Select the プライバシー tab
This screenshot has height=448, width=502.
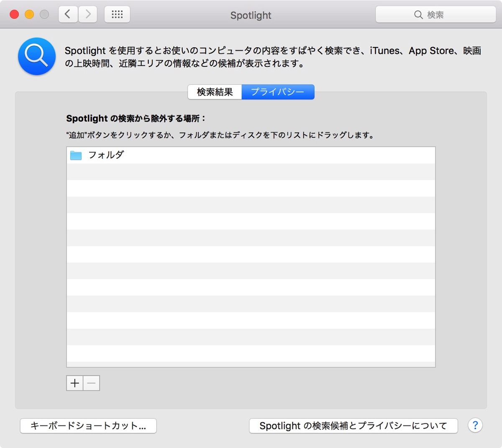coord(278,92)
